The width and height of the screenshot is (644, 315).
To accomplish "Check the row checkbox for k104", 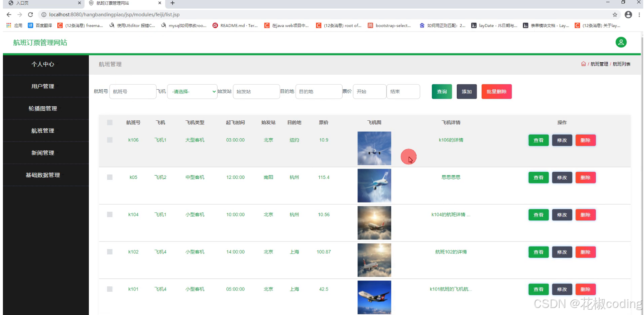I will click(x=110, y=215).
